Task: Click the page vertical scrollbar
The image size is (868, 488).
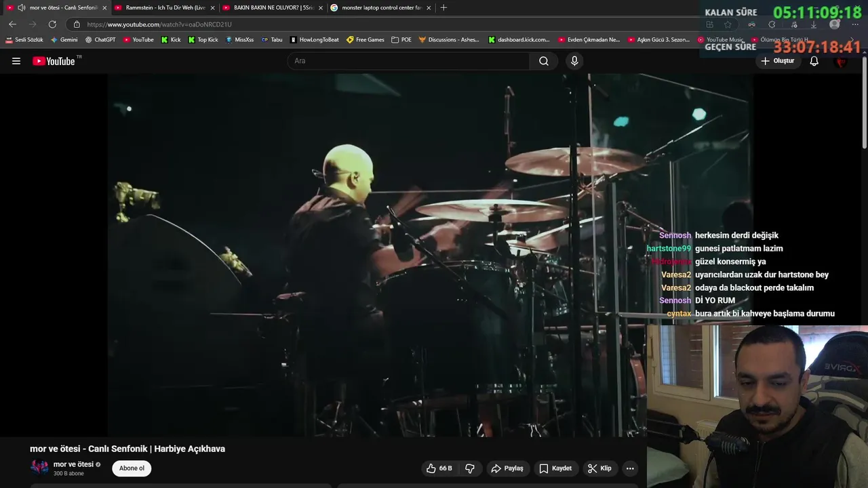Action: click(865, 102)
